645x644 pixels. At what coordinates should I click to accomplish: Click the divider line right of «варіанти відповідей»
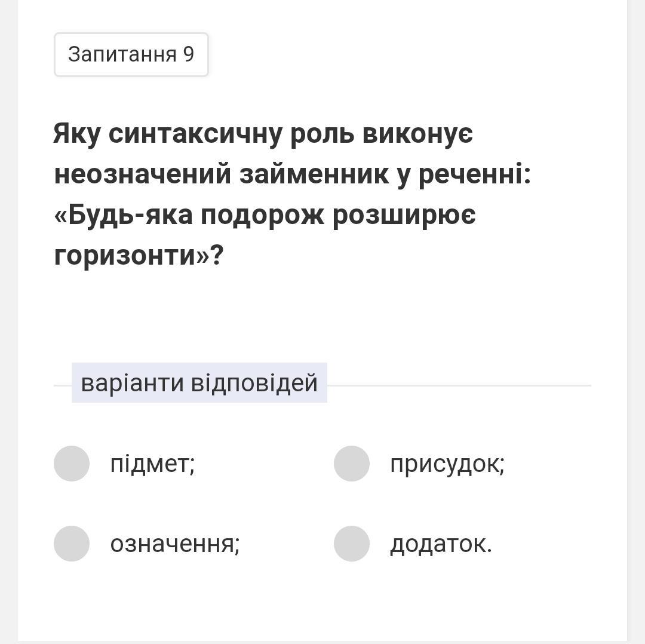pyautogui.click(x=459, y=385)
